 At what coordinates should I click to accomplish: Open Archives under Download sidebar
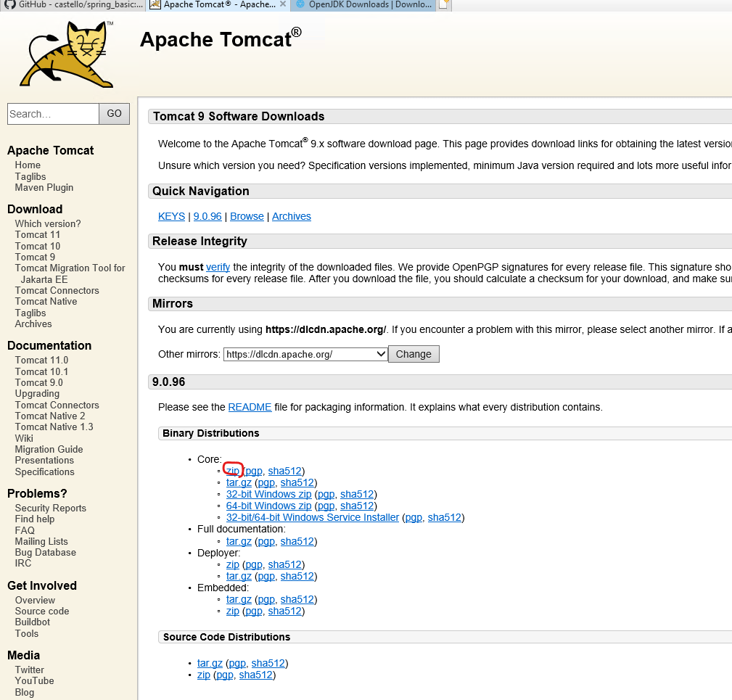33,324
